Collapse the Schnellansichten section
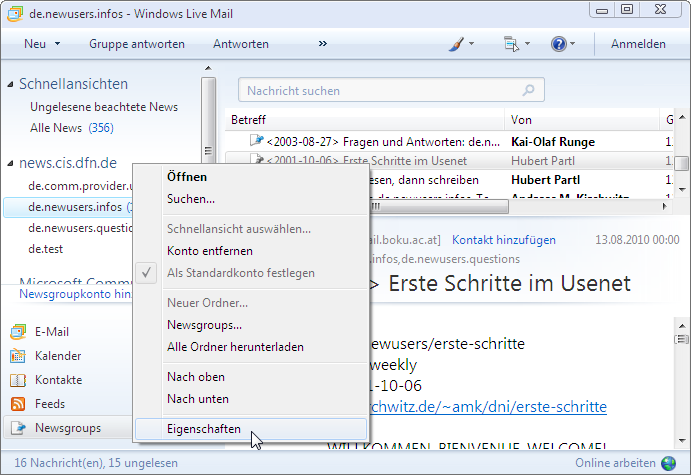This screenshot has width=691, height=475. (x=10, y=84)
